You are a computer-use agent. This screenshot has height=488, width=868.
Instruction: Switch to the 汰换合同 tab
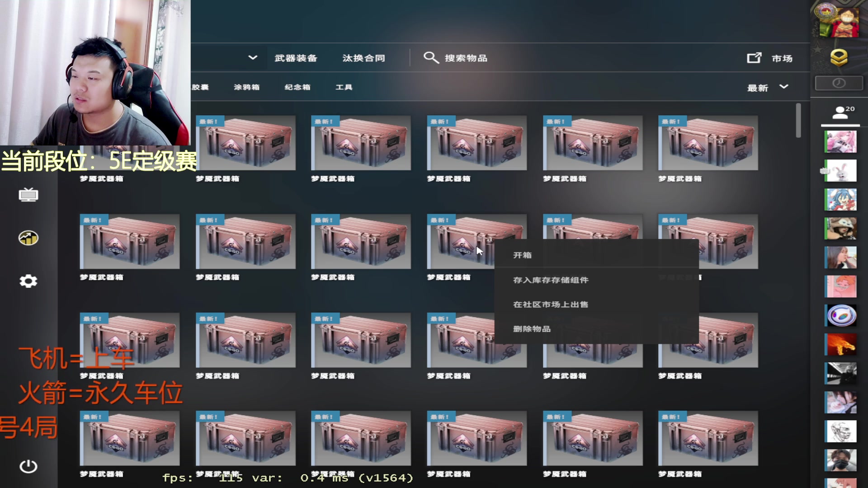pos(364,58)
